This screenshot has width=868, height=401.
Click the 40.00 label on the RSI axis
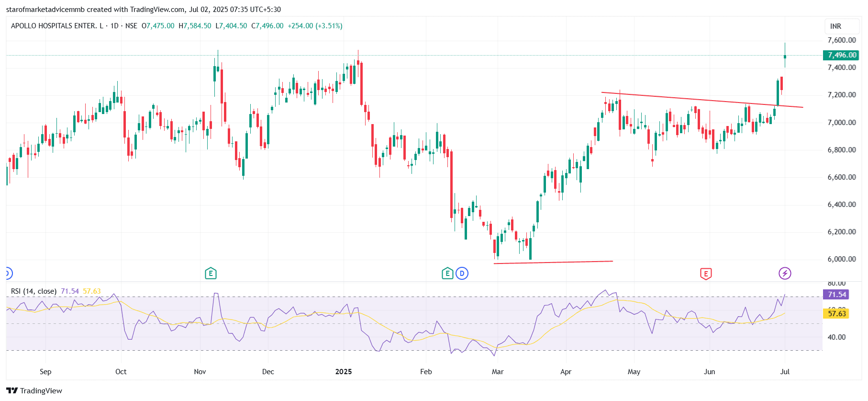(x=836, y=337)
